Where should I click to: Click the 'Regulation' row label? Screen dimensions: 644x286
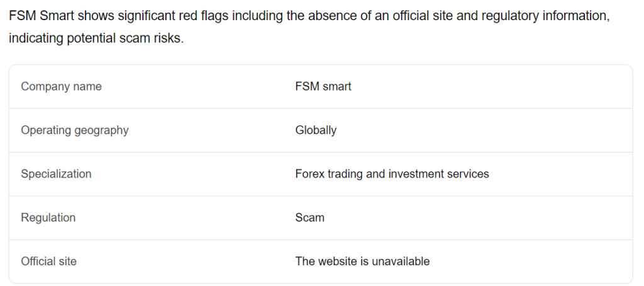click(x=48, y=218)
